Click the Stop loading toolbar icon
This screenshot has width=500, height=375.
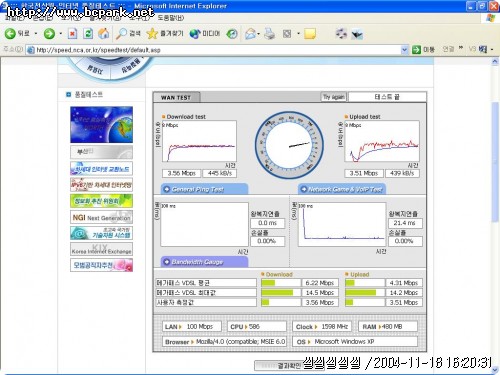coord(72,34)
